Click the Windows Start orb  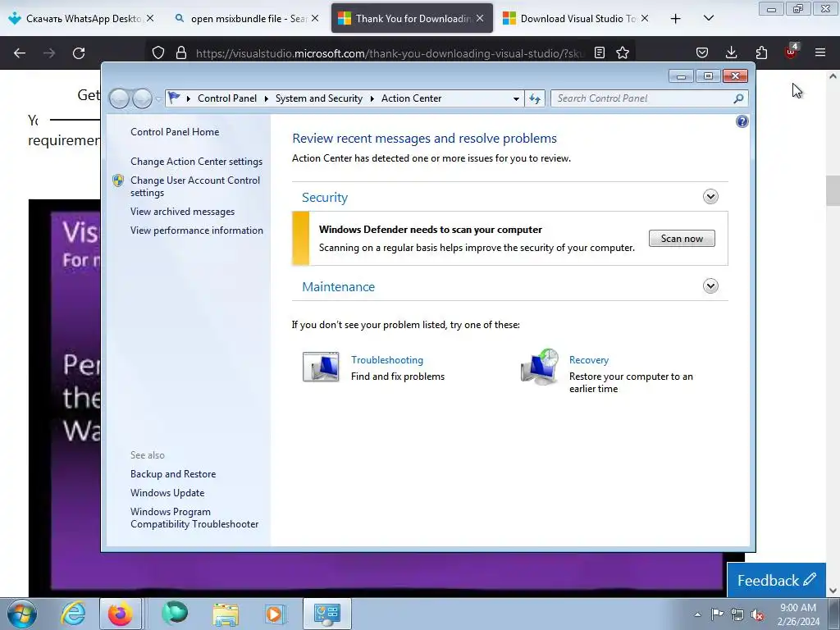21,614
